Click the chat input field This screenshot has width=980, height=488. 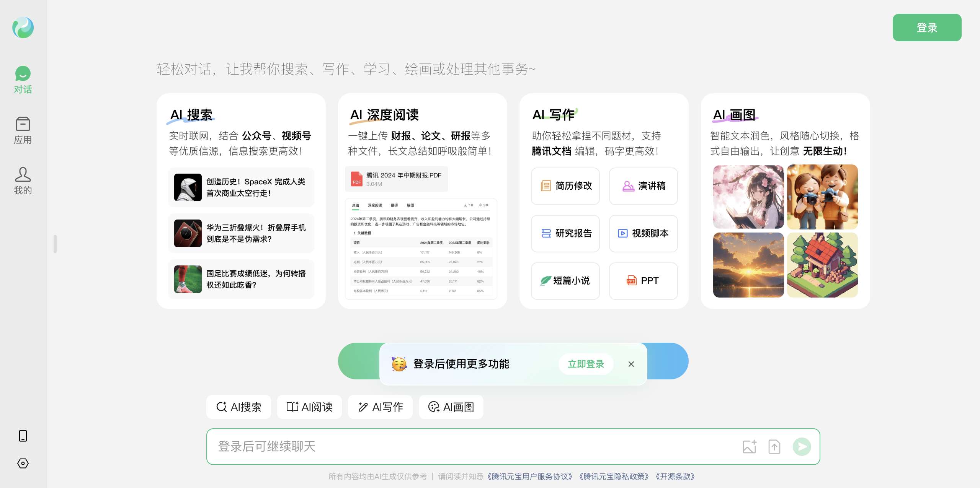459,446
